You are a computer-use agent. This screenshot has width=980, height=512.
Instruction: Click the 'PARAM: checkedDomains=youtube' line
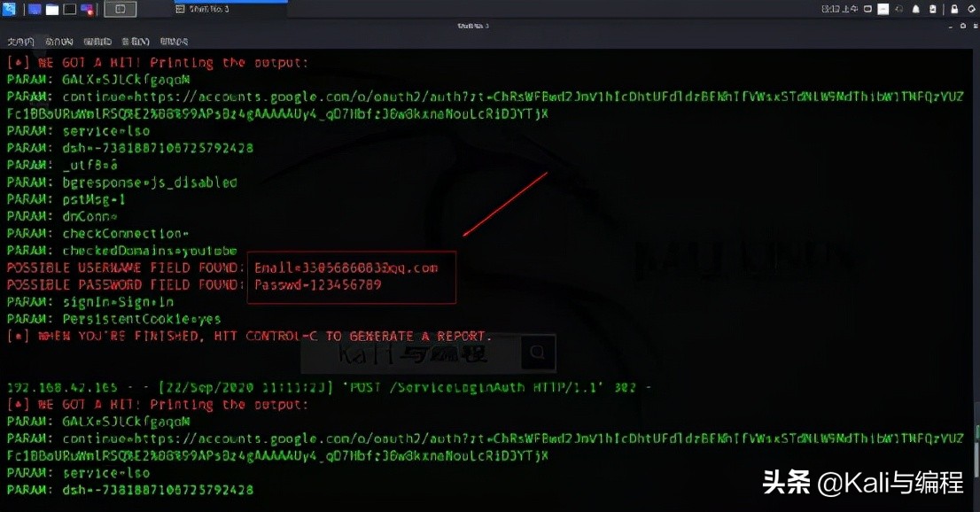point(122,251)
